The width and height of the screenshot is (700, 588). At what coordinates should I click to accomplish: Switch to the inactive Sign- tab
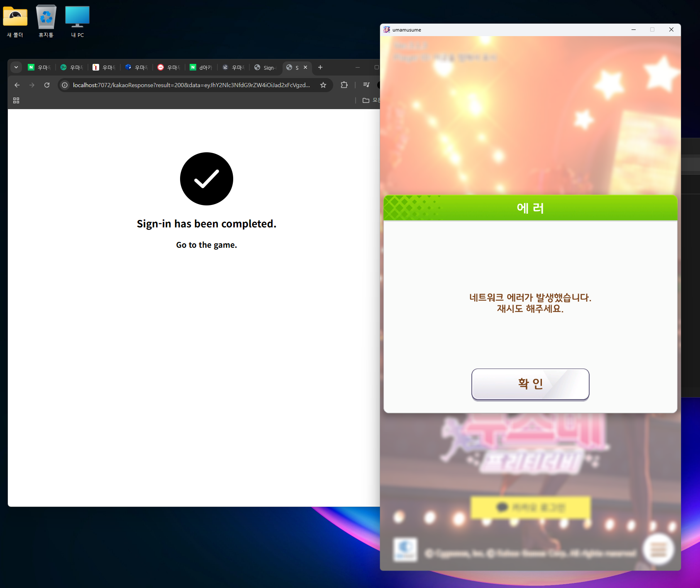coord(266,67)
